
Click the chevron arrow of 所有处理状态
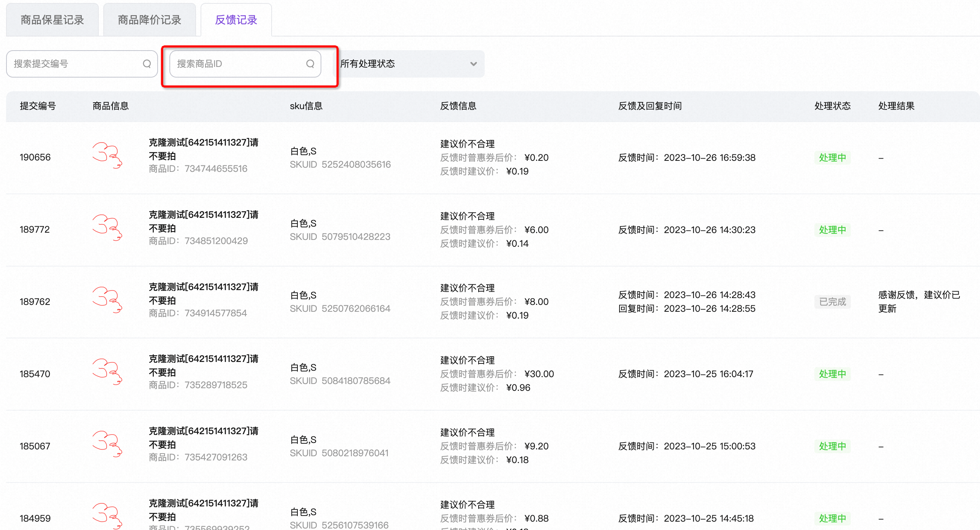point(473,63)
